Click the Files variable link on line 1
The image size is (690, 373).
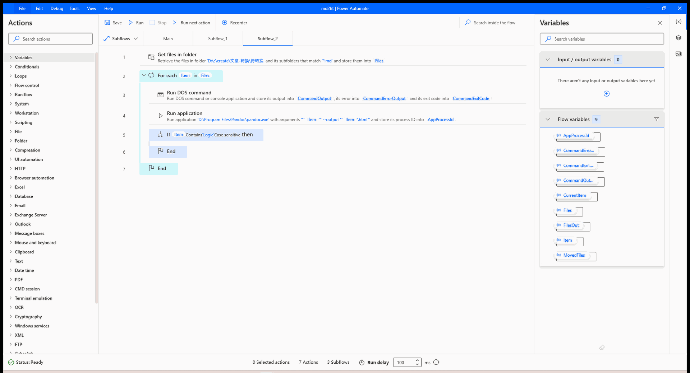coord(379,61)
